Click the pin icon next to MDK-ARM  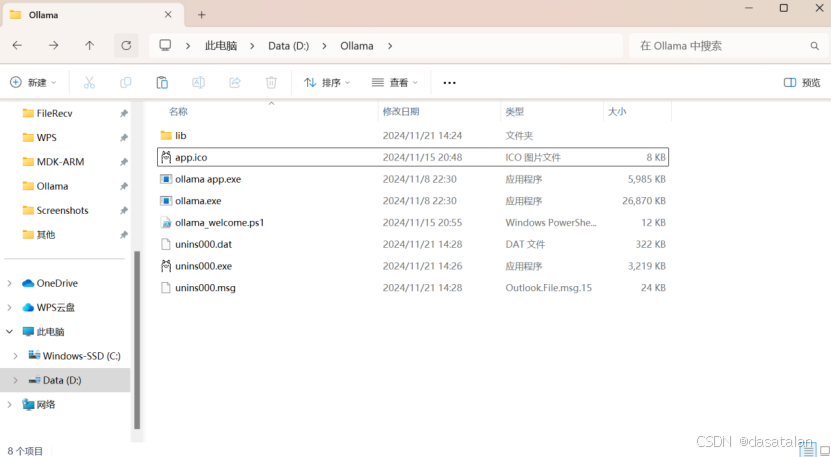[123, 162]
